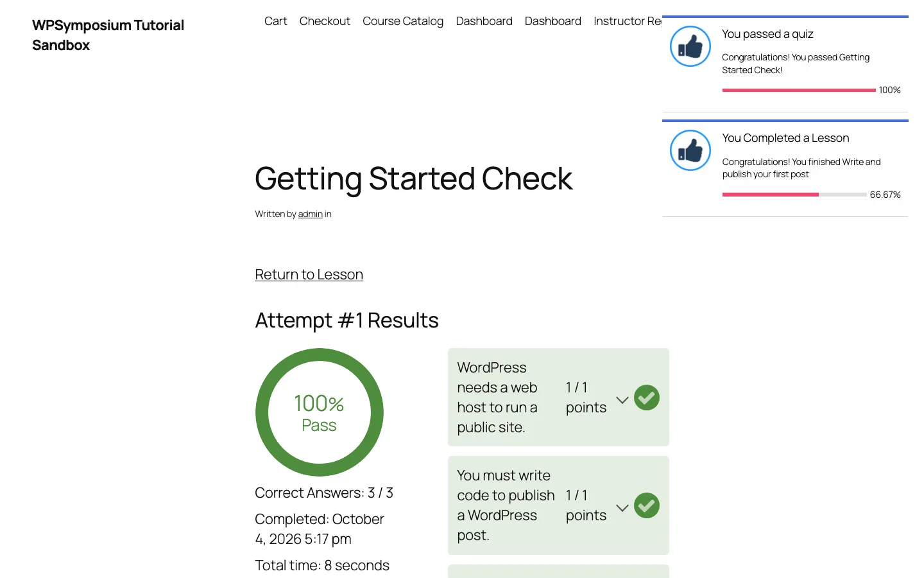Click 'Attempt #1 Results' heading

pyautogui.click(x=347, y=320)
